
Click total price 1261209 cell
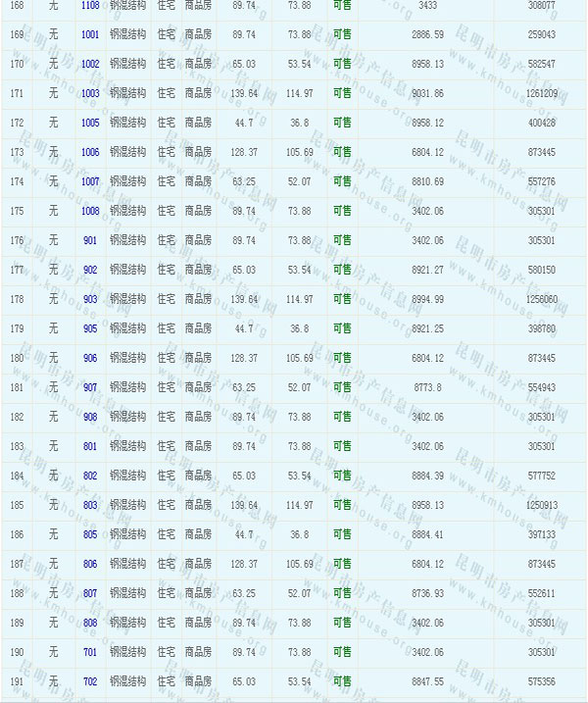542,94
